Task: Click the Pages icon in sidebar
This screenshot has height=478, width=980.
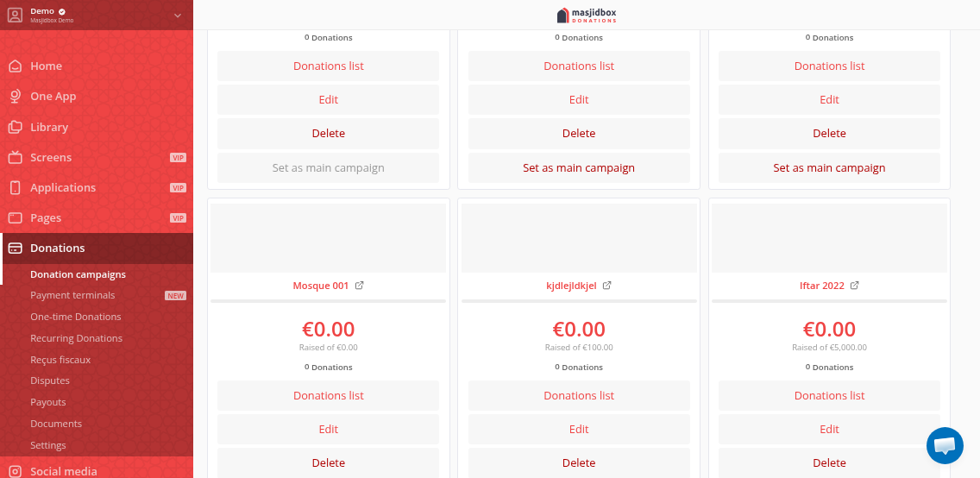Action: tap(15, 218)
